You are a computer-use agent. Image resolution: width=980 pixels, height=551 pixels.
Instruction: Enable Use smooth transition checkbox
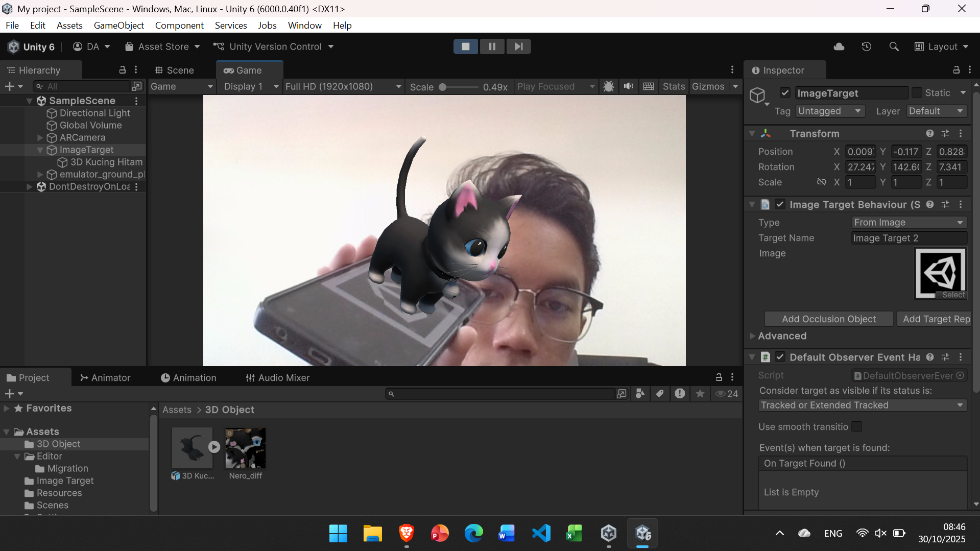point(857,426)
